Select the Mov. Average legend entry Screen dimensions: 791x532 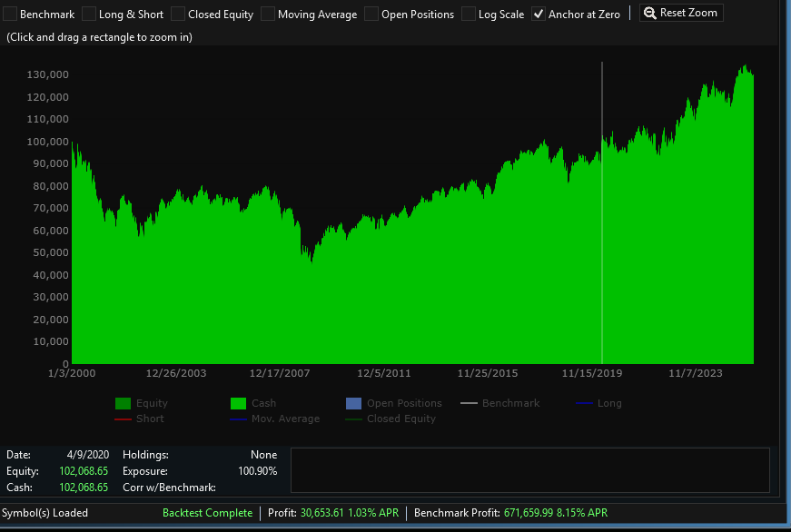pos(286,419)
